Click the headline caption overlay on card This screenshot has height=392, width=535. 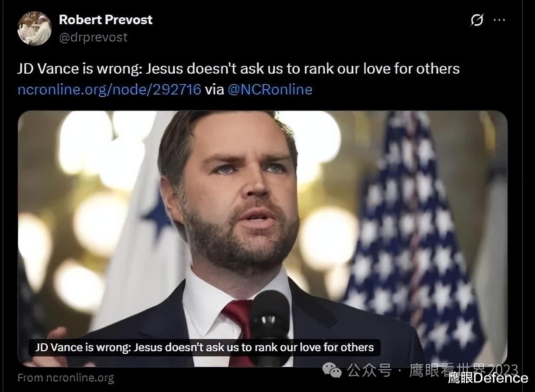pos(205,347)
